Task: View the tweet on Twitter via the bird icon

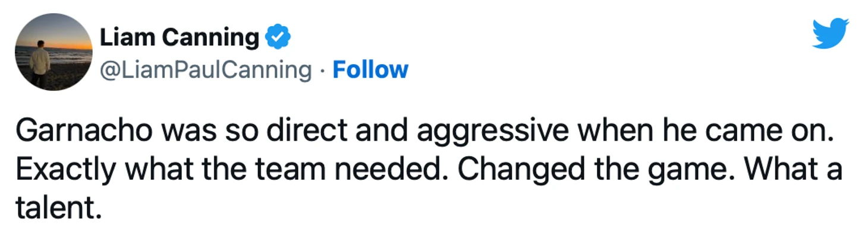Action: (x=831, y=34)
